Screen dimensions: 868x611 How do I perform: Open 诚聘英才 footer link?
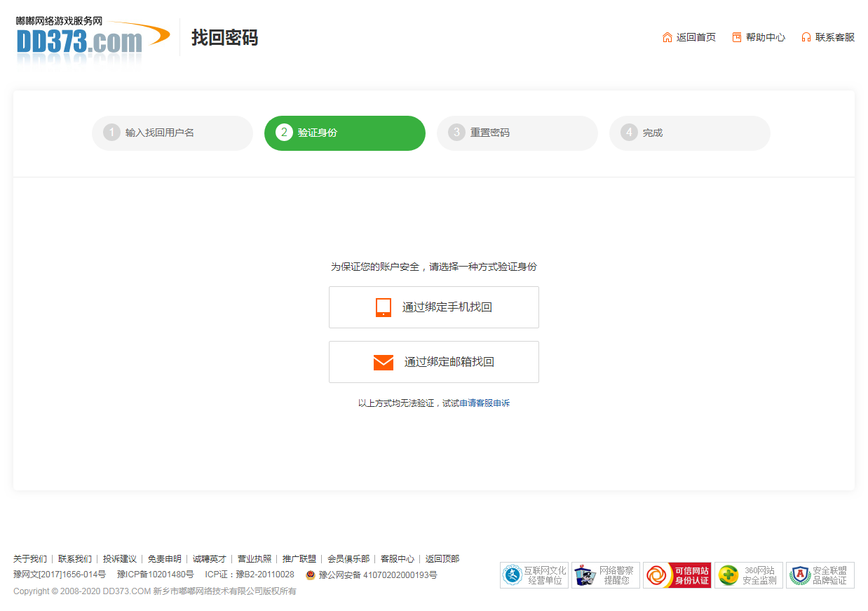210,559
